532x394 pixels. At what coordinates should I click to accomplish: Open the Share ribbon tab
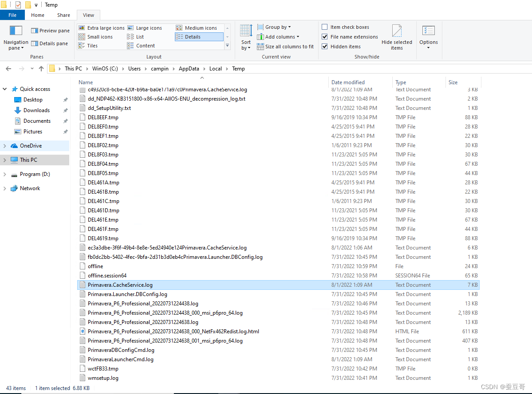(x=63, y=15)
